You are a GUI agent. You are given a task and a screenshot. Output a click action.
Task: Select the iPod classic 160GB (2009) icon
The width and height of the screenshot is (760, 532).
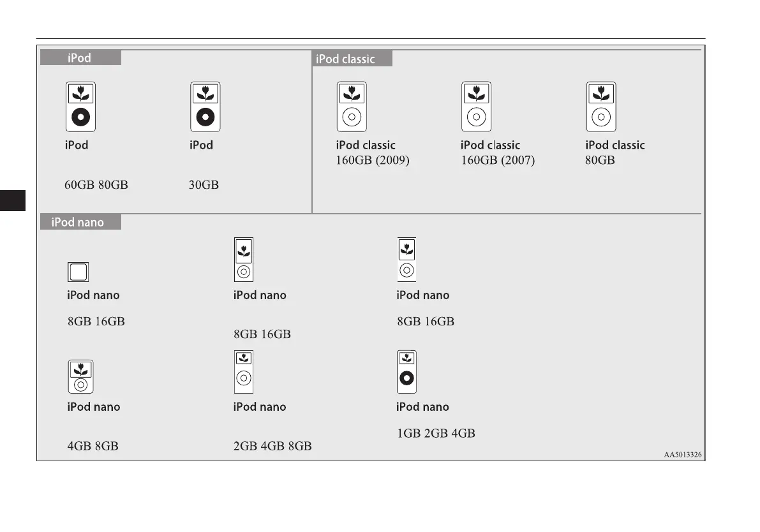pos(352,107)
